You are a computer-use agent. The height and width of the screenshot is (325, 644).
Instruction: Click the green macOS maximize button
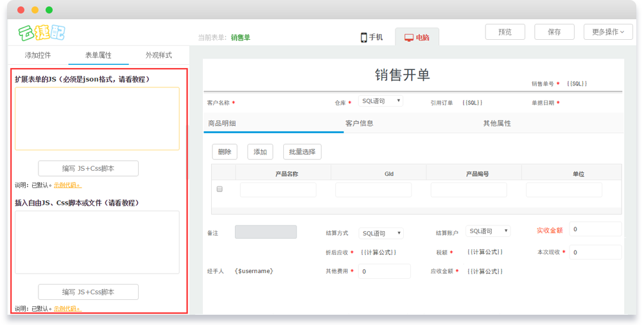pos(49,10)
